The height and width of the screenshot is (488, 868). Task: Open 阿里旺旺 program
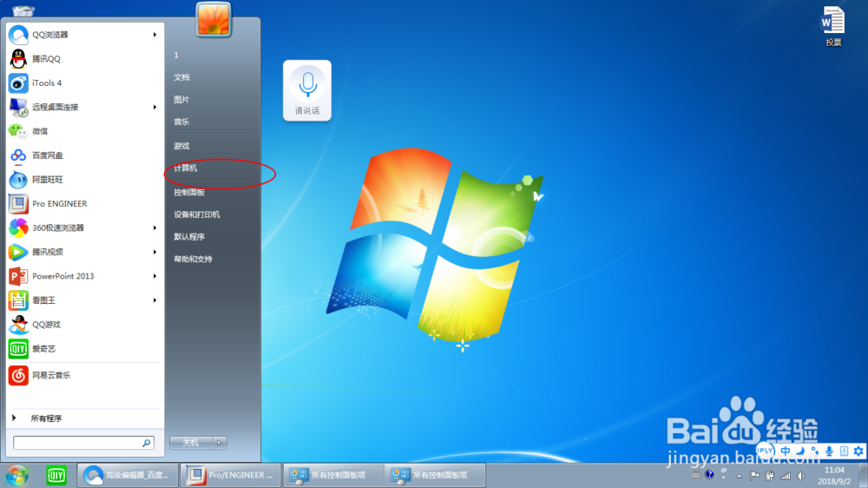(x=83, y=180)
